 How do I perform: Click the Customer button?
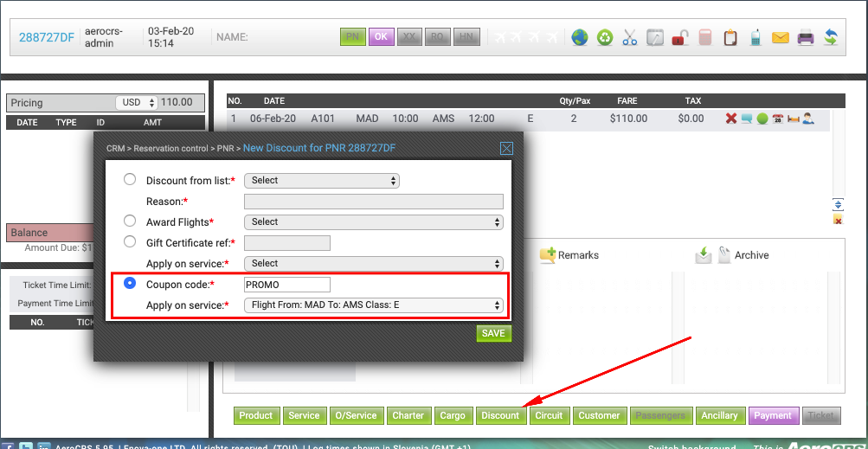[600, 416]
